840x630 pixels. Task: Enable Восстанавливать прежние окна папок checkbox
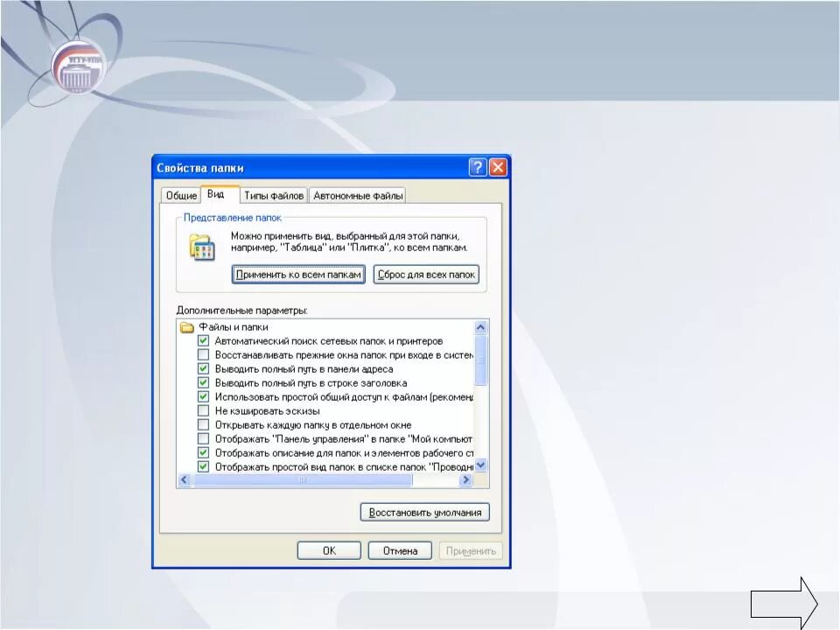point(203,354)
